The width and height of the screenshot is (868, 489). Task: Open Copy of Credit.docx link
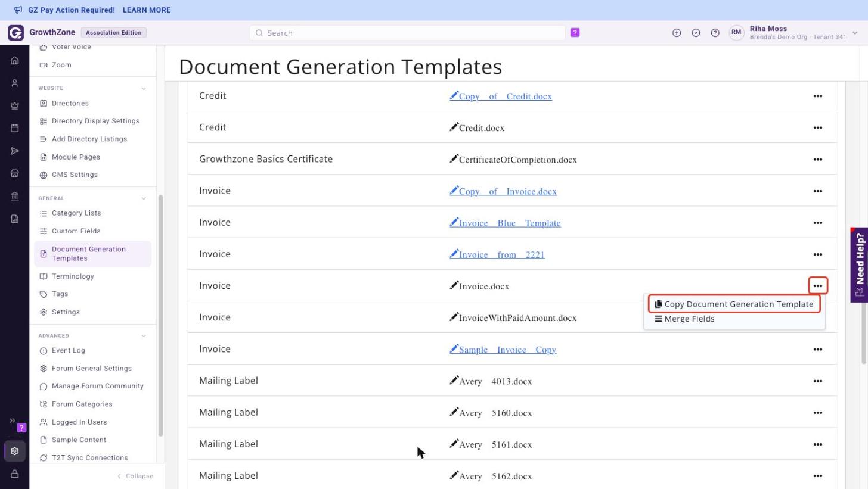coord(501,96)
